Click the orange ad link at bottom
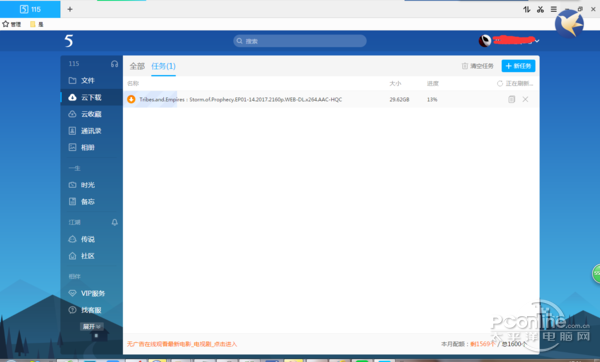The height and width of the screenshot is (362, 600). click(x=182, y=344)
